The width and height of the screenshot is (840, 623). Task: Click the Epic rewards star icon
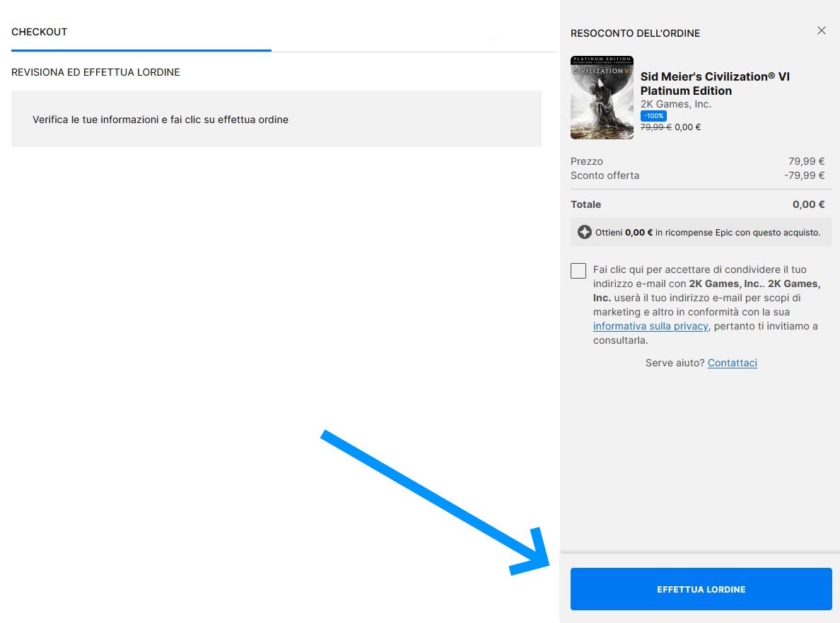[x=585, y=232]
